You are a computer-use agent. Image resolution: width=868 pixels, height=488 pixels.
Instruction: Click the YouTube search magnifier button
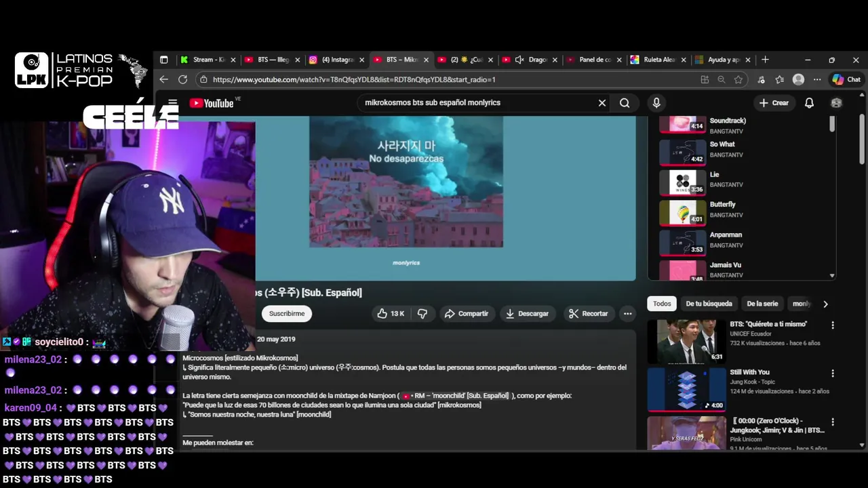pos(625,103)
